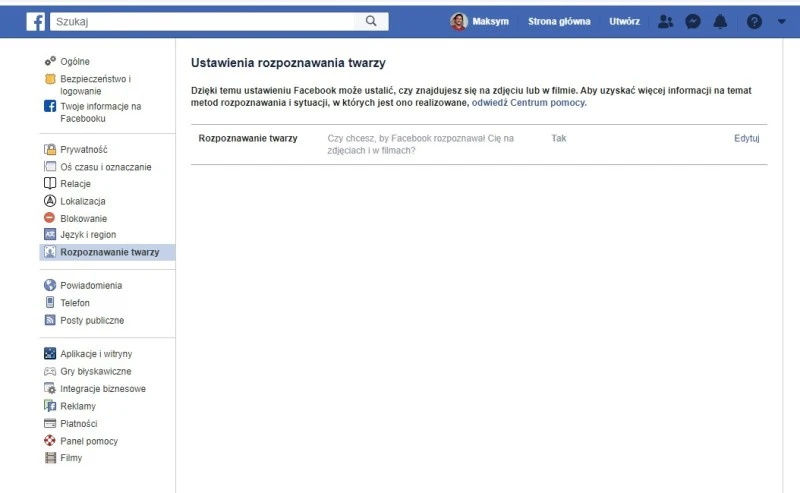Open Reklamy settings
The width and height of the screenshot is (800, 493).
point(78,406)
